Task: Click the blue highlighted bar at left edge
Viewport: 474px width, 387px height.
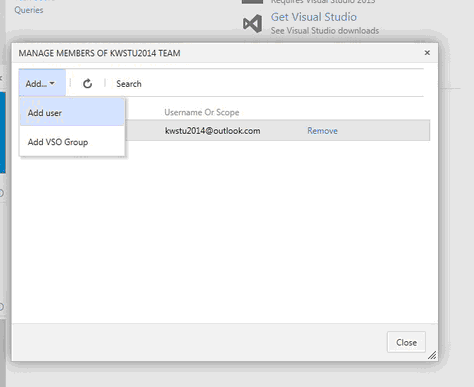Action: 3,132
